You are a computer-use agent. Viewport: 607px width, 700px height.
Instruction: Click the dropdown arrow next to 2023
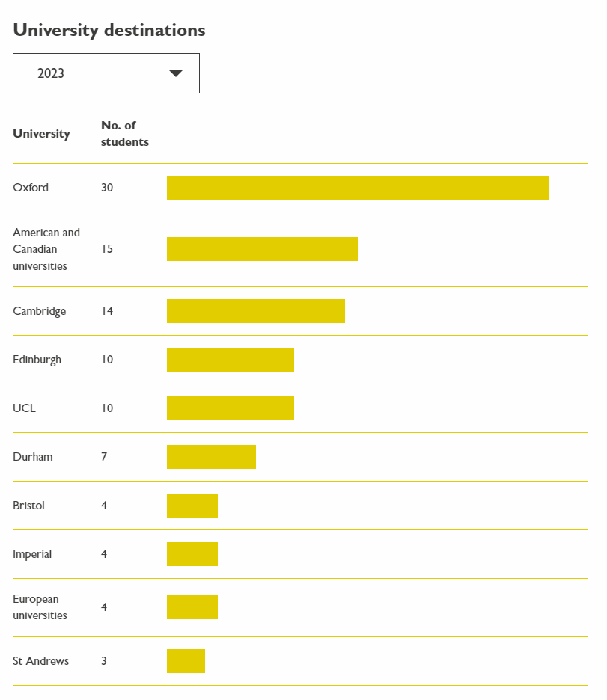click(176, 73)
